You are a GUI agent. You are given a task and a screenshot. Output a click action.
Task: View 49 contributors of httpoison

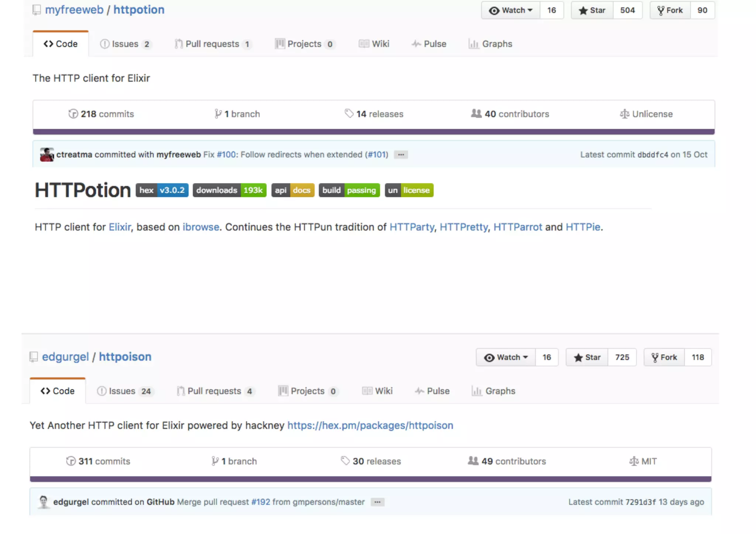click(507, 461)
